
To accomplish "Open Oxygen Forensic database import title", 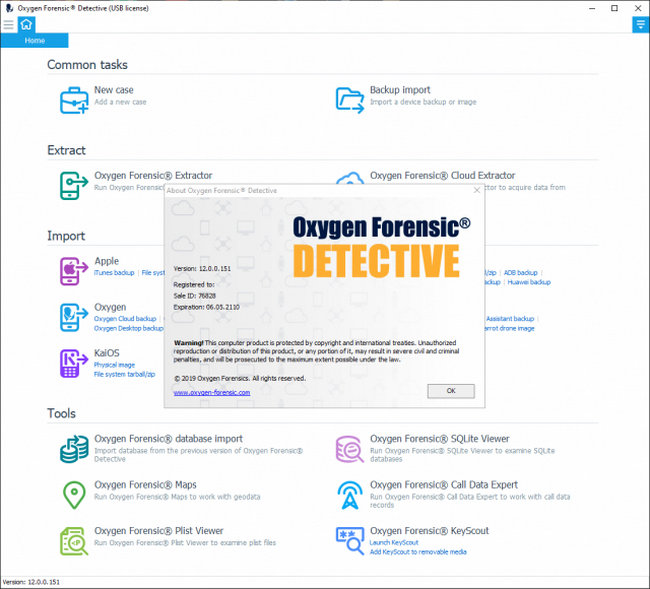I will click(168, 439).
